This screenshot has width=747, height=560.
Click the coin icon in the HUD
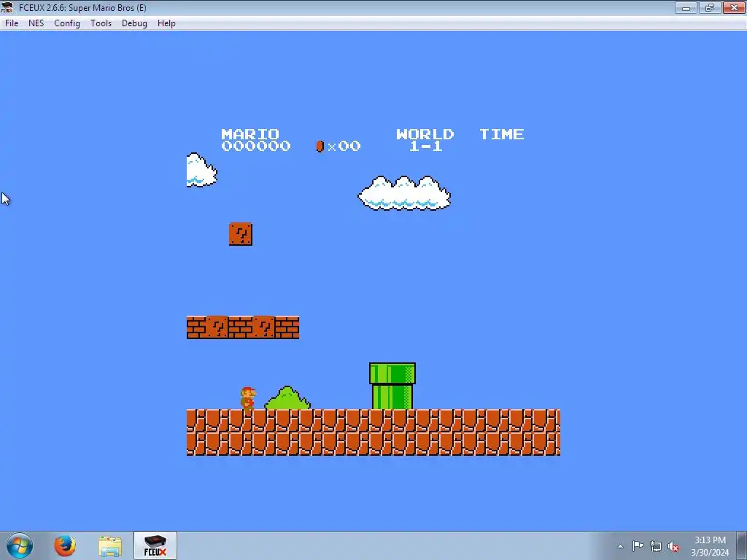320,146
